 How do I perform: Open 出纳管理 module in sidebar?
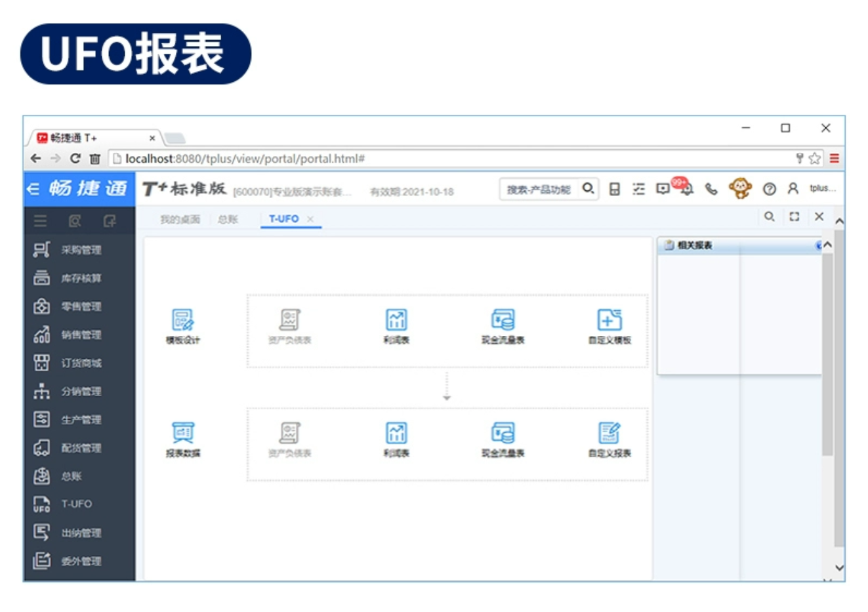click(68, 533)
